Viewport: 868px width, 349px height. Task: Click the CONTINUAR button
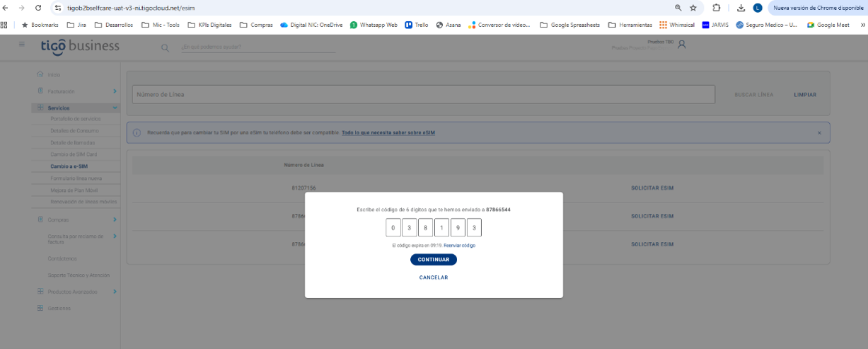(x=434, y=260)
